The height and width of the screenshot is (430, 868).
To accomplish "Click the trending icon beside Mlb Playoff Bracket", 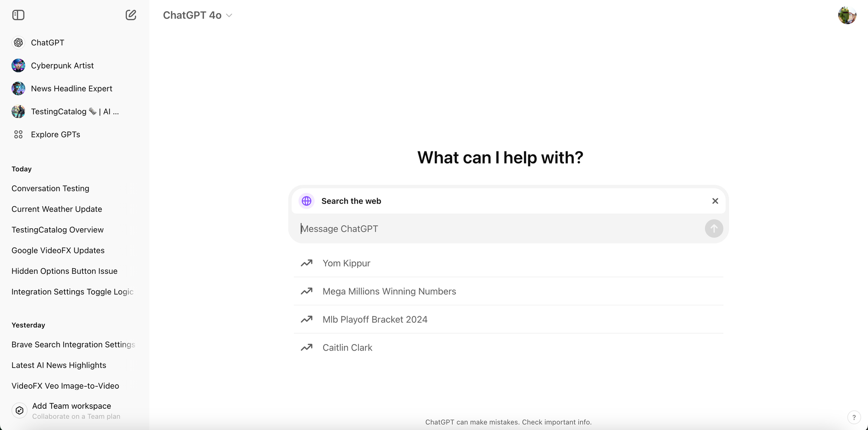I will pos(307,319).
